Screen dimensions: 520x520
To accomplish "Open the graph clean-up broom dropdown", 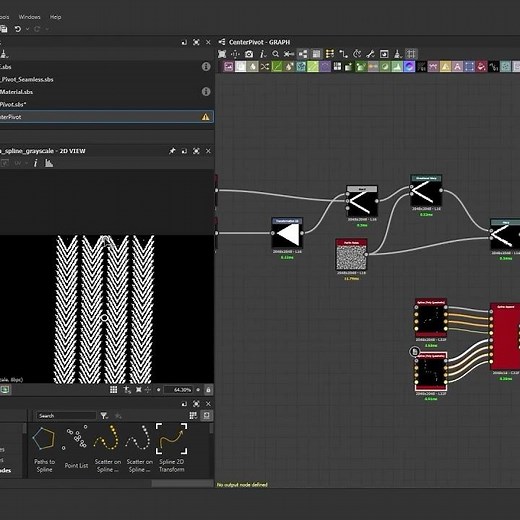I will point(398,54).
